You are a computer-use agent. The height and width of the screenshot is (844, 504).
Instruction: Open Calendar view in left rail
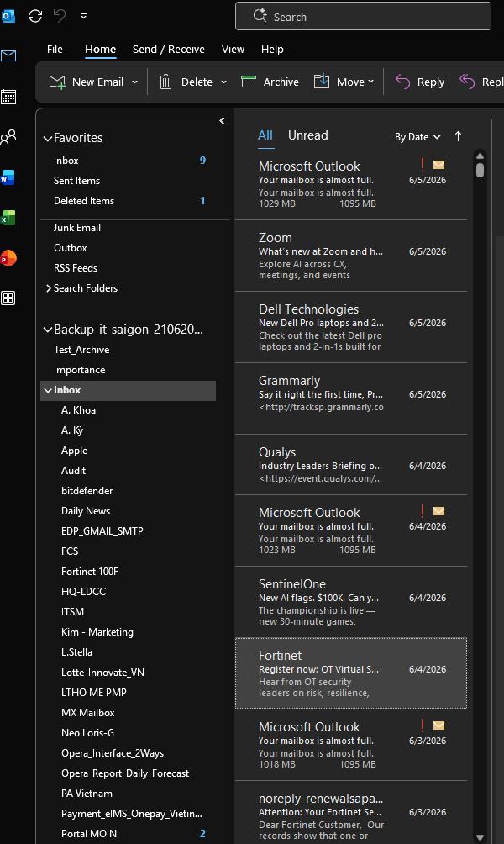[8, 97]
